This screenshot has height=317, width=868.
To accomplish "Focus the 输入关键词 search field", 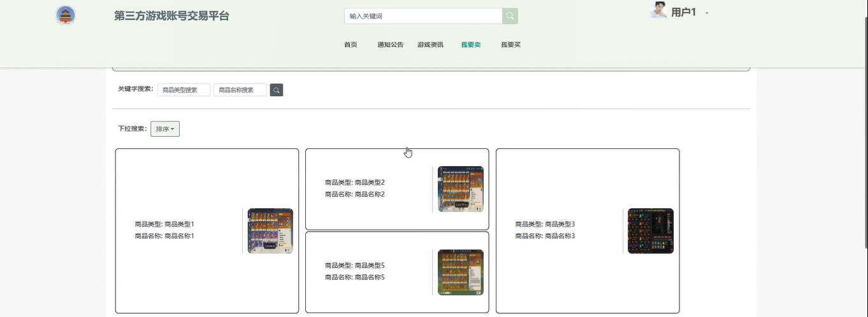I will 423,16.
